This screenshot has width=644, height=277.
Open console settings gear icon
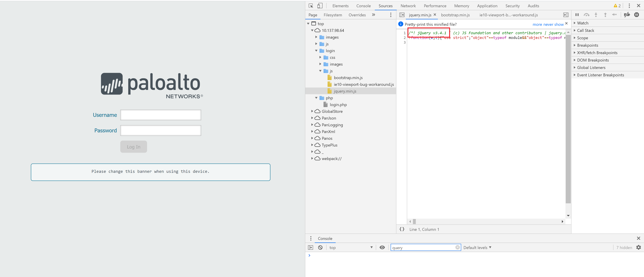[x=638, y=247]
